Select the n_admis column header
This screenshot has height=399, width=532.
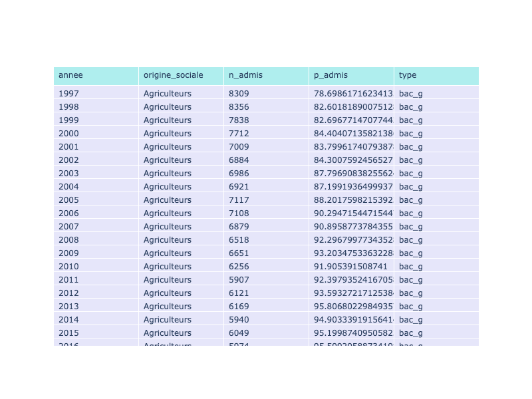245,75
